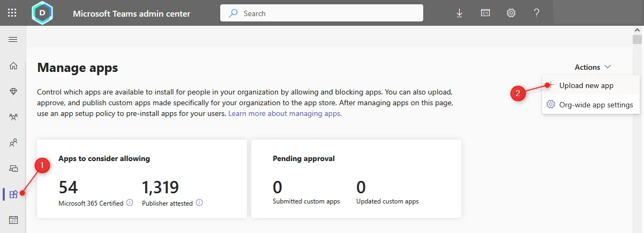Open the Users icon in sidebar
This screenshot has width=644, height=233.
(x=13, y=143)
